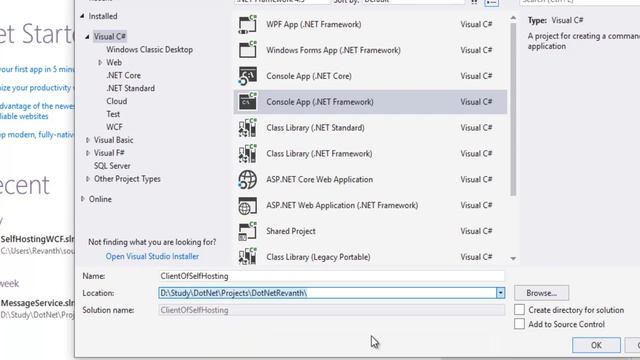Select Class Library (.NET Standard) text
Image resolution: width=640 pixels, height=360 pixels.
coord(315,128)
